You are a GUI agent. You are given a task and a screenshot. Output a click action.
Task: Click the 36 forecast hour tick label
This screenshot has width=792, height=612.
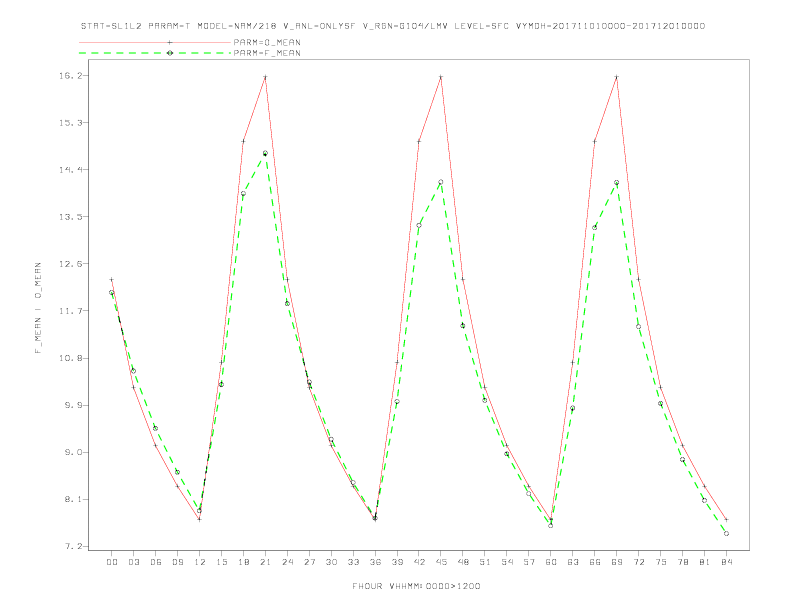(375, 562)
